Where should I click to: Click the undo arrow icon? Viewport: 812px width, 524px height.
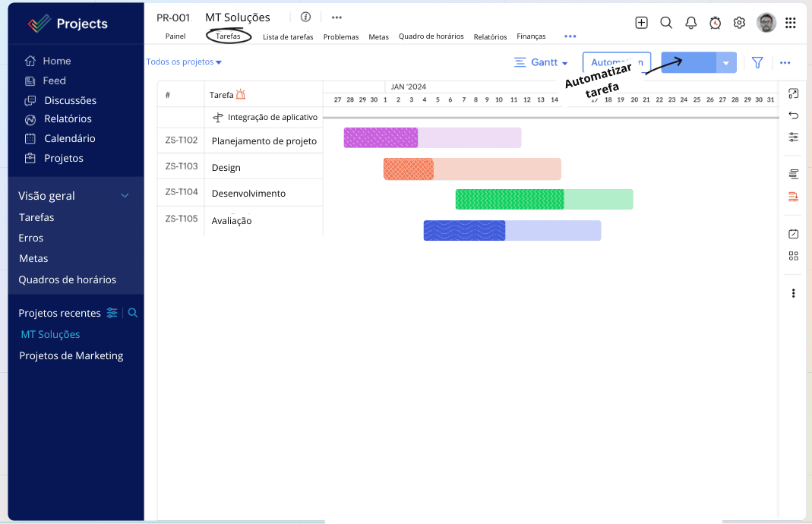(x=793, y=115)
